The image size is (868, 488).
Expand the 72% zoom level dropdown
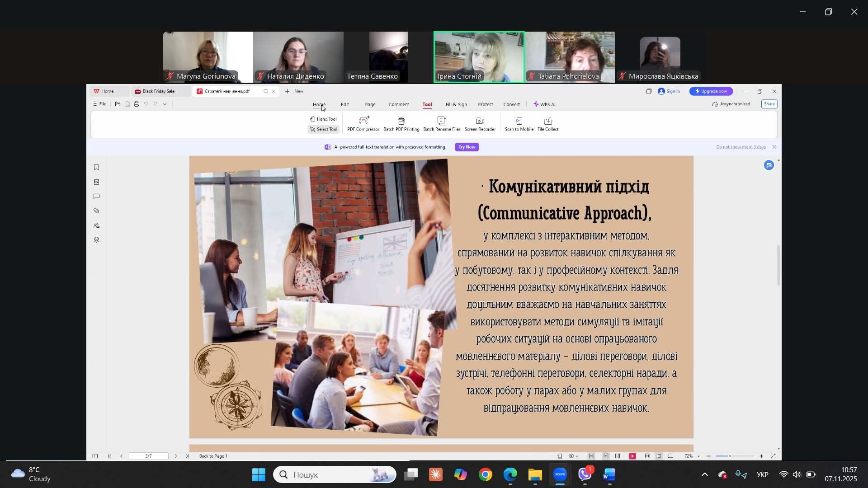pyautogui.click(x=698, y=456)
